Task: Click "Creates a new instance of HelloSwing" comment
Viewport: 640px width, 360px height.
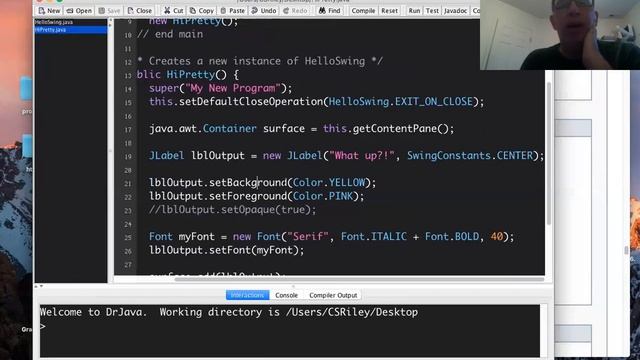Action: 257,61
